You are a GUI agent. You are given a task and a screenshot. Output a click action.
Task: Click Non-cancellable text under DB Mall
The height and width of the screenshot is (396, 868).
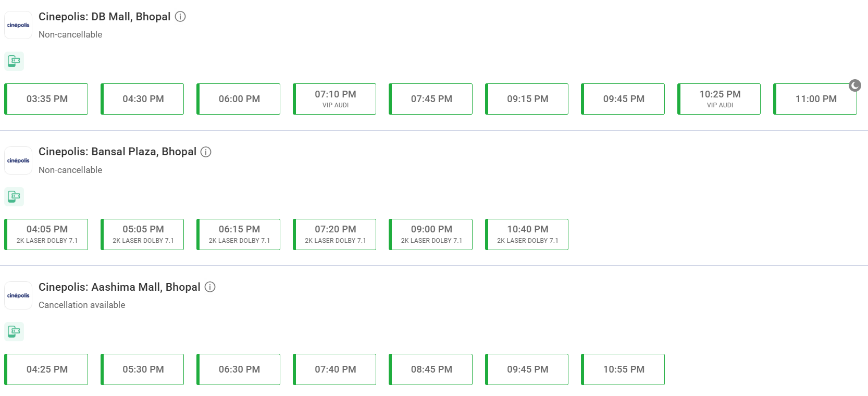pos(70,34)
